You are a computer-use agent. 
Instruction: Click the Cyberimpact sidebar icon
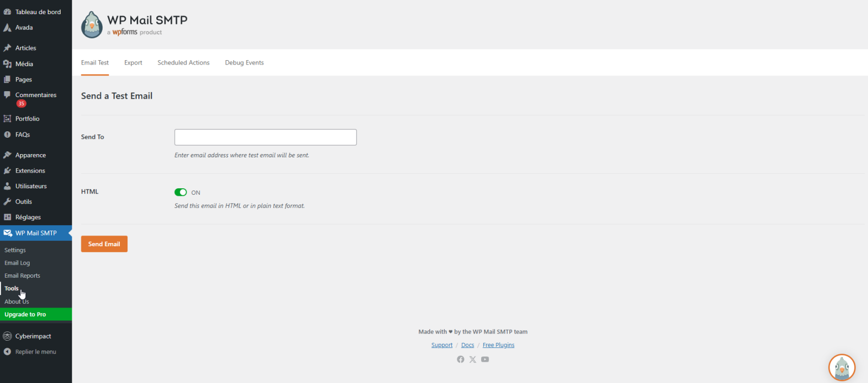coord(8,336)
